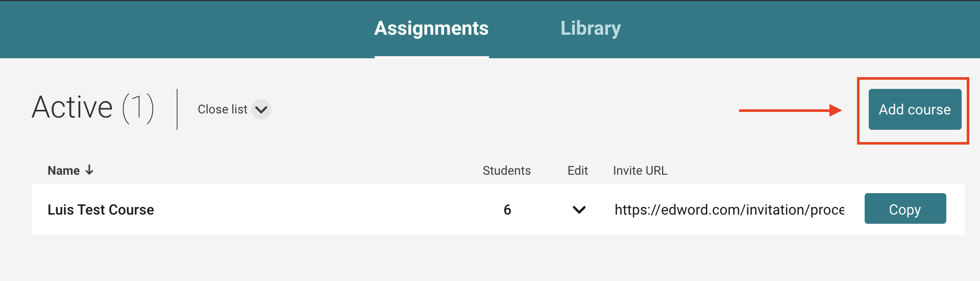
Task: Open the Library tab
Action: [x=591, y=29]
